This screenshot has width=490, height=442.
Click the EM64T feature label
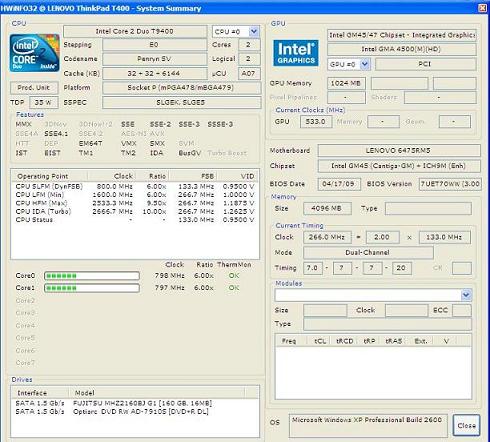click(x=91, y=143)
